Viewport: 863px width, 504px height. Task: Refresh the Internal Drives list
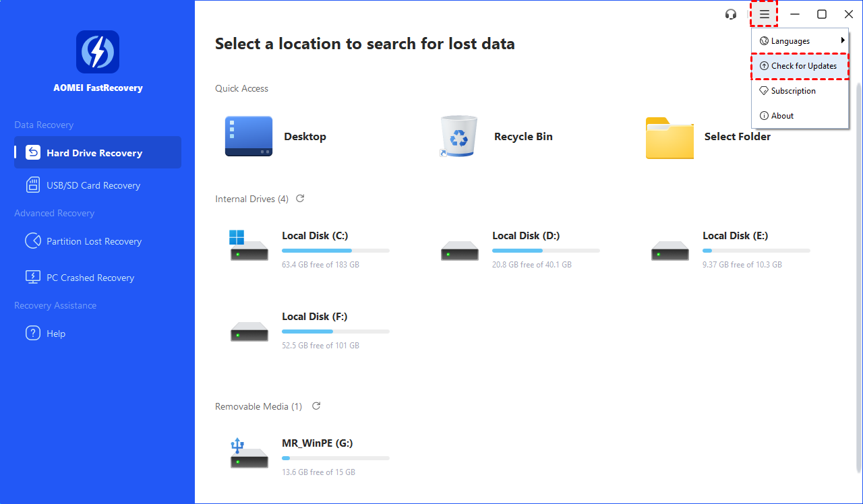tap(300, 199)
